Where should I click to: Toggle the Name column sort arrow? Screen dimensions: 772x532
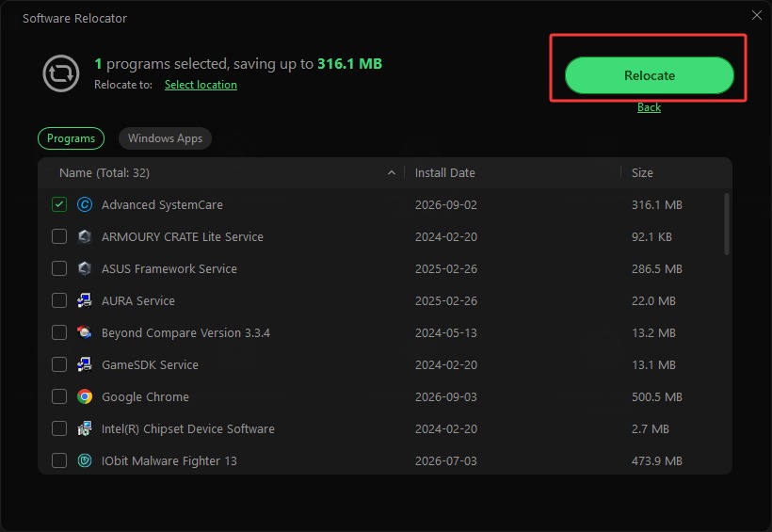pyautogui.click(x=392, y=173)
